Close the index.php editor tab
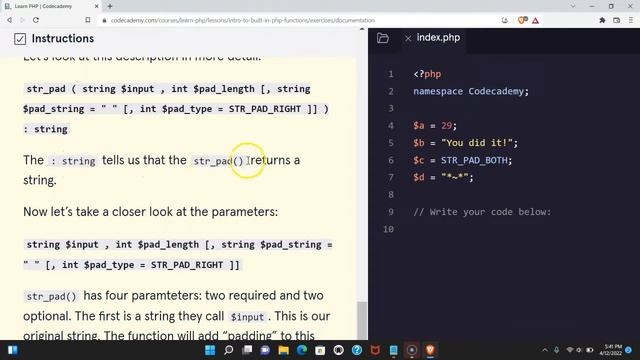The height and width of the screenshot is (360, 640). (408, 38)
